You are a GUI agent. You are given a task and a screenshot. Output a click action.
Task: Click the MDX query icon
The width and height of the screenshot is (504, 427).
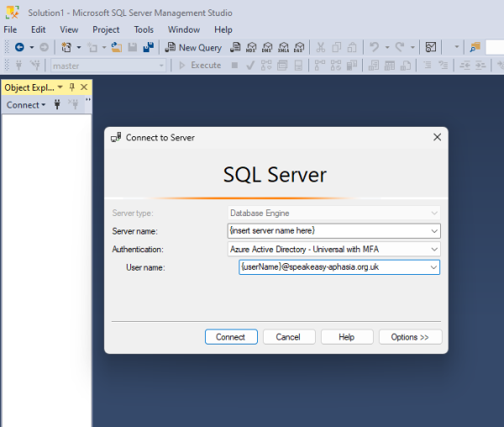click(251, 48)
